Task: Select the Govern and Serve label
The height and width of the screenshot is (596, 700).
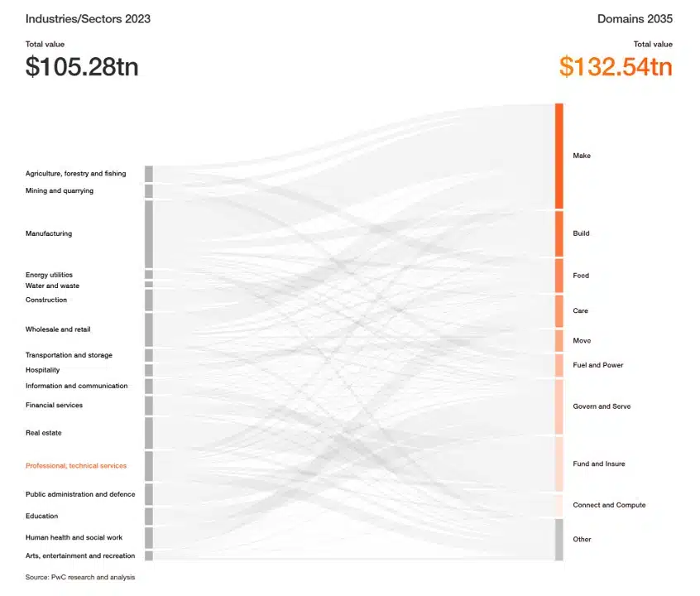Action: [602, 406]
